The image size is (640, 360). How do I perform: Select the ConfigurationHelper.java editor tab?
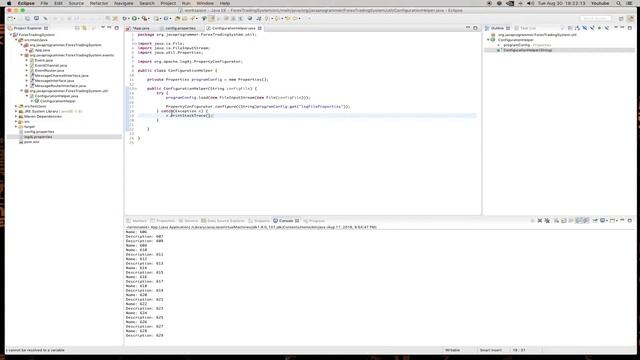click(233, 29)
